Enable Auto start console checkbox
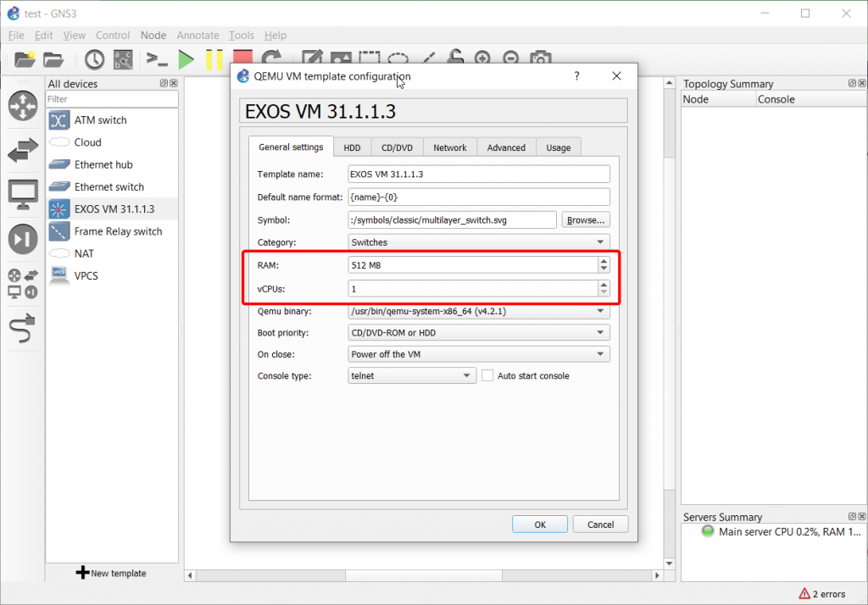This screenshot has width=868, height=605. click(487, 376)
